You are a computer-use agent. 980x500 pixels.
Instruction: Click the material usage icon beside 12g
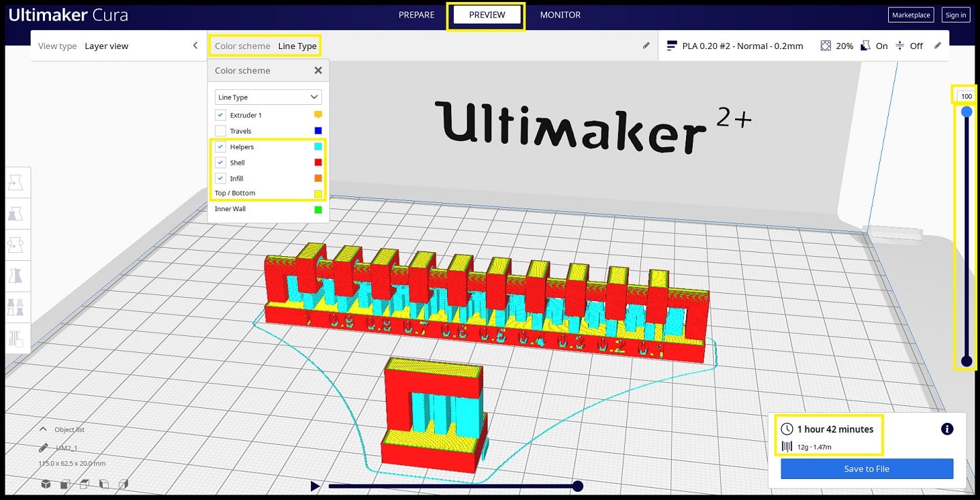787,447
